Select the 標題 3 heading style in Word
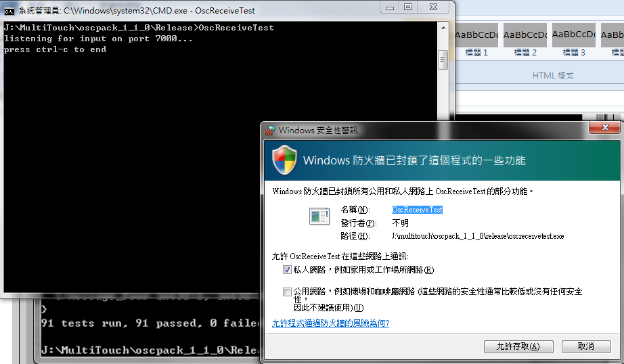Viewport: 624px width, 364px height. (x=574, y=41)
